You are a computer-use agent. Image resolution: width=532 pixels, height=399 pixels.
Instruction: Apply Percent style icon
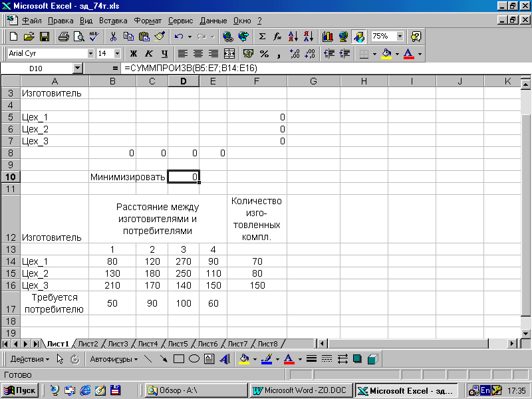click(264, 54)
